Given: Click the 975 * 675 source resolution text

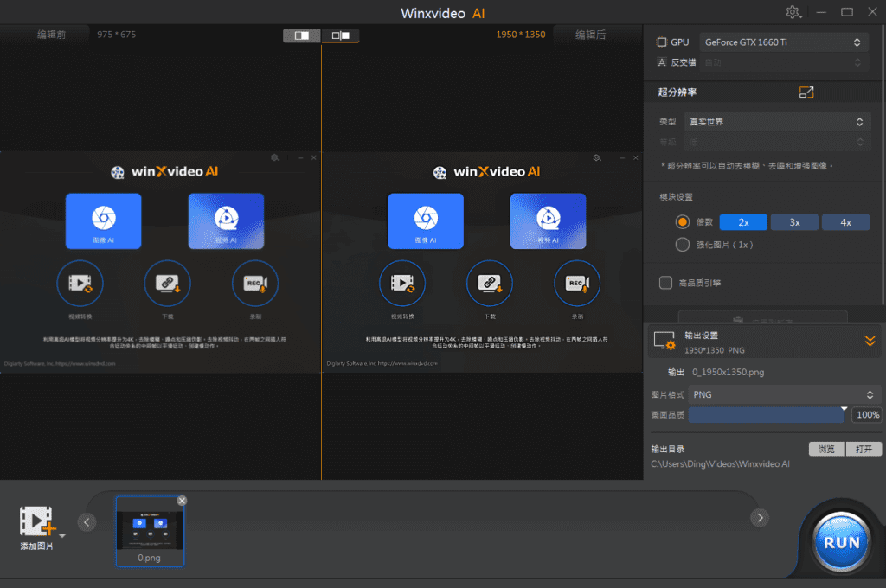Looking at the screenshot, I should [117, 35].
